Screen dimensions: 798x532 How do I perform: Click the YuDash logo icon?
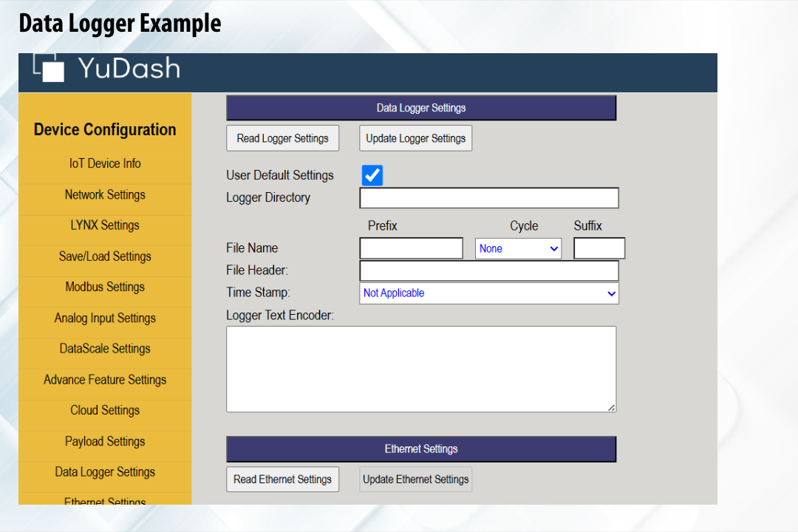coord(50,67)
